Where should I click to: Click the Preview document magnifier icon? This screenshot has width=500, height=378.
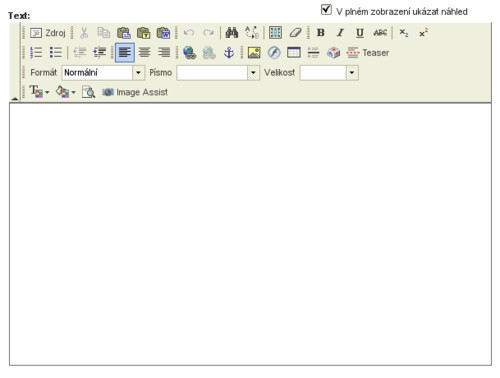88,92
